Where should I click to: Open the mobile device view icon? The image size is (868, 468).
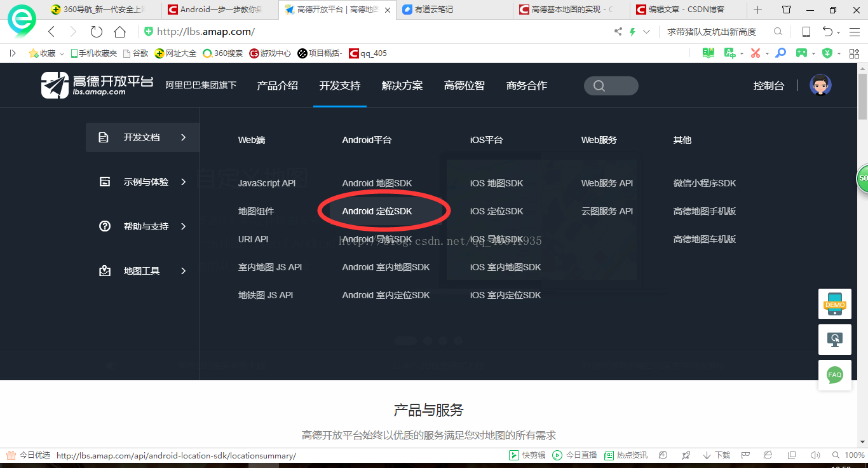806,32
